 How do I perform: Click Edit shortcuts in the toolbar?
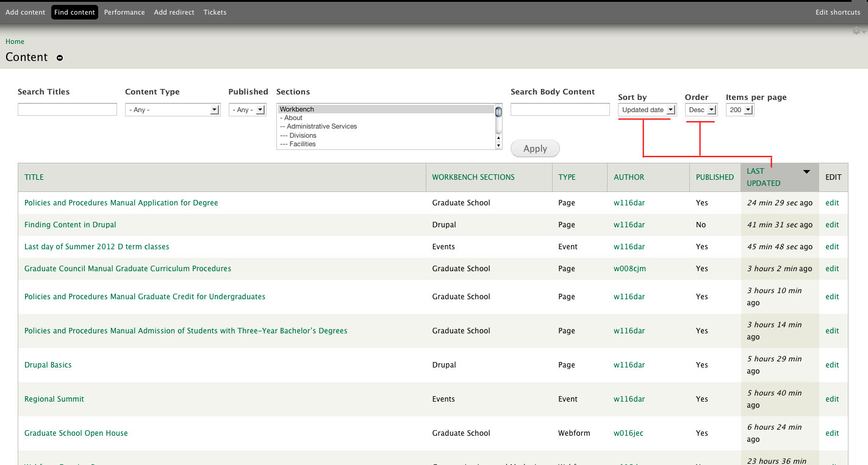(838, 12)
